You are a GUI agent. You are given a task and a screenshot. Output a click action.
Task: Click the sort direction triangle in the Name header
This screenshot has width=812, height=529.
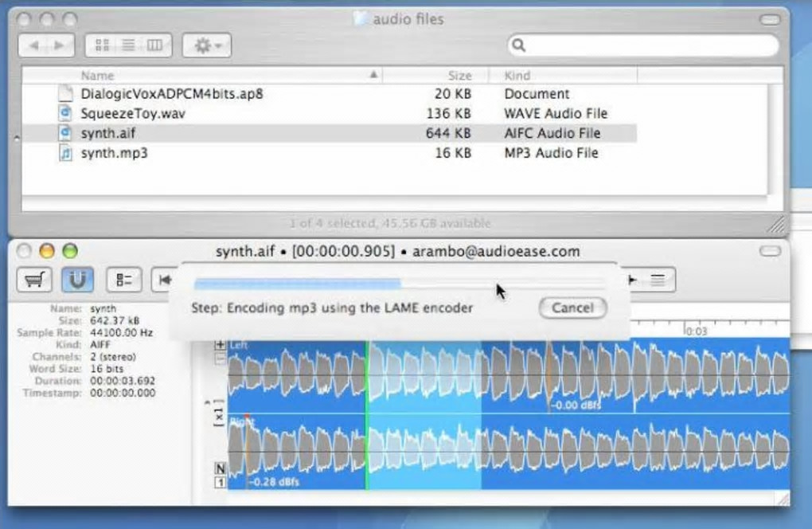[x=373, y=75]
